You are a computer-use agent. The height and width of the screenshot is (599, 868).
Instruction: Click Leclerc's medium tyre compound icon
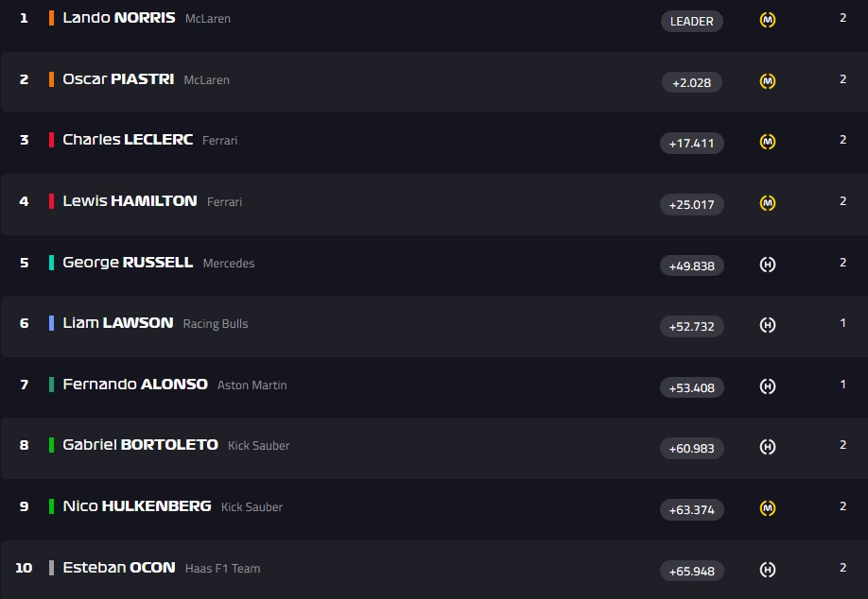(x=768, y=142)
